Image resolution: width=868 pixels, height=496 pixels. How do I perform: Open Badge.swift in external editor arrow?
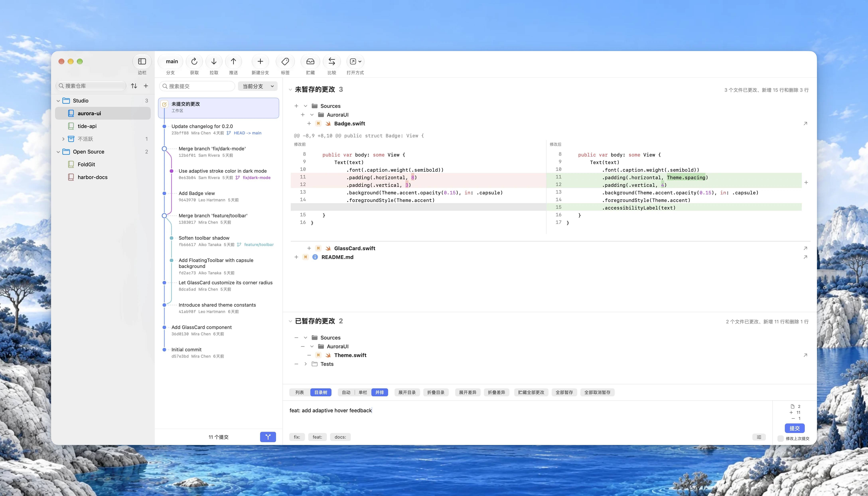tap(805, 123)
